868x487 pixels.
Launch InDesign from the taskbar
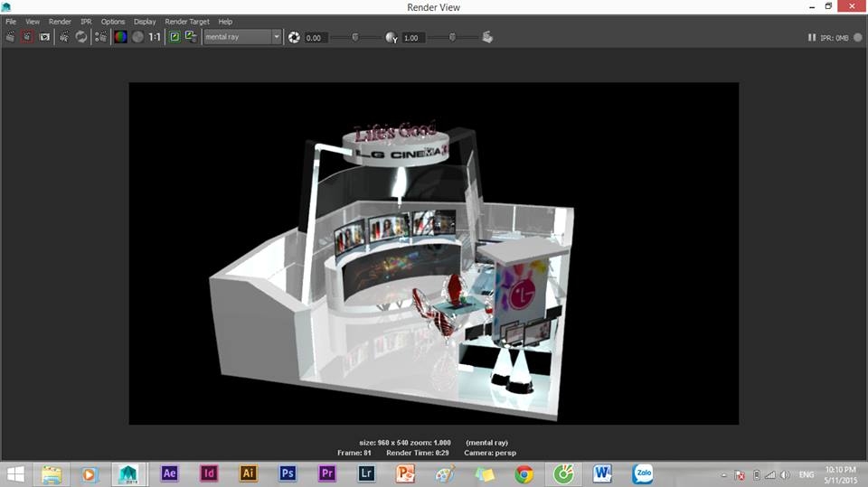pos(209,473)
